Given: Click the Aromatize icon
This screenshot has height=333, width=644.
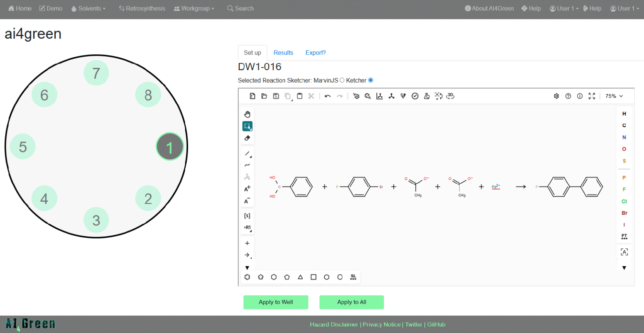Looking at the screenshot, I should pyautogui.click(x=356, y=96).
